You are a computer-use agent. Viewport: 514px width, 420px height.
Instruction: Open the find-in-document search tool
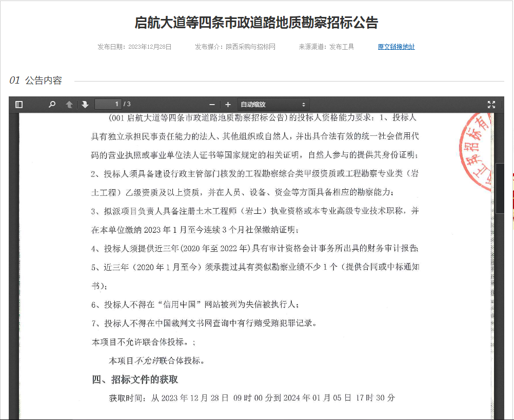[52, 105]
